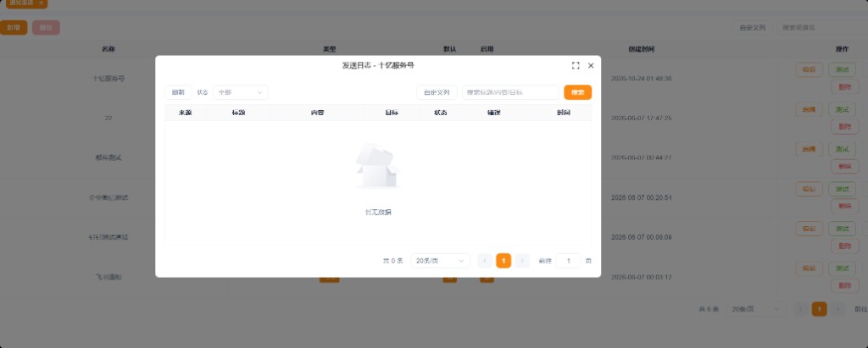
Task: Click the 目标 column header
Action: 392,113
